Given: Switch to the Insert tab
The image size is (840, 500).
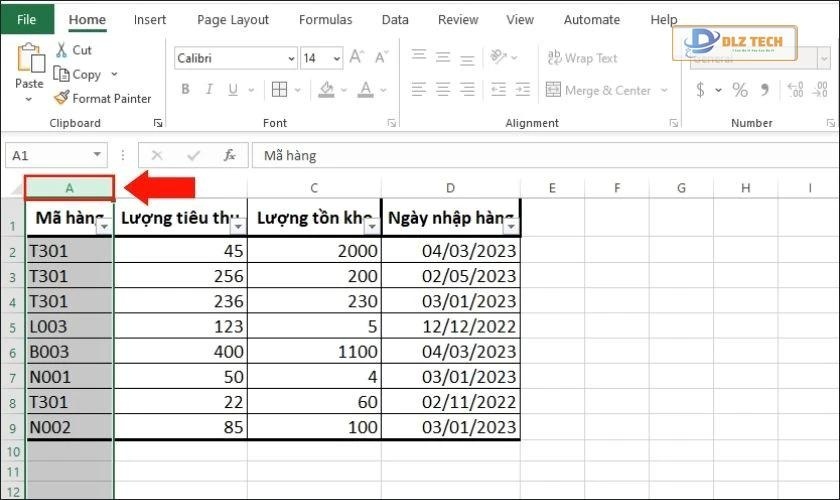Looking at the screenshot, I should pos(150,20).
